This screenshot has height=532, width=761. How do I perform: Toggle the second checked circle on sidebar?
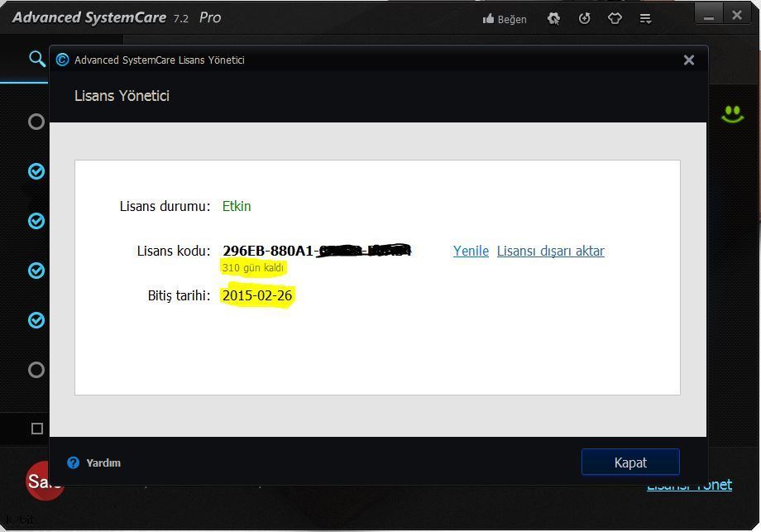pyautogui.click(x=36, y=221)
